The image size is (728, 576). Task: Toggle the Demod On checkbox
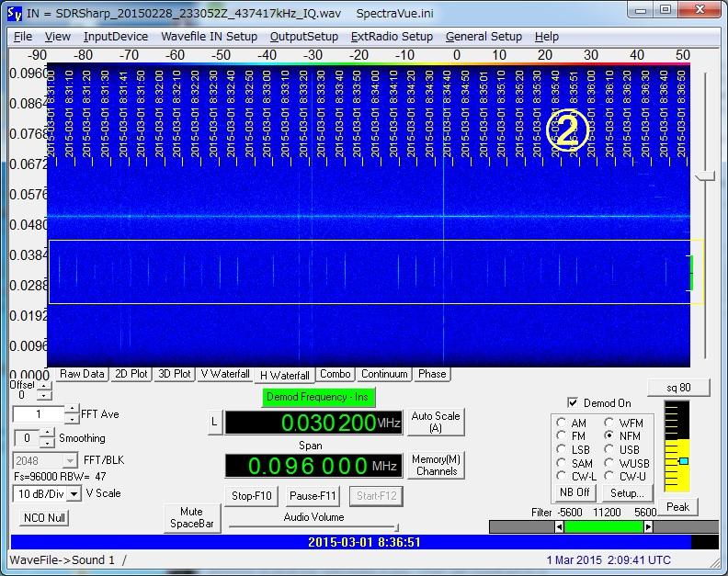tap(573, 403)
